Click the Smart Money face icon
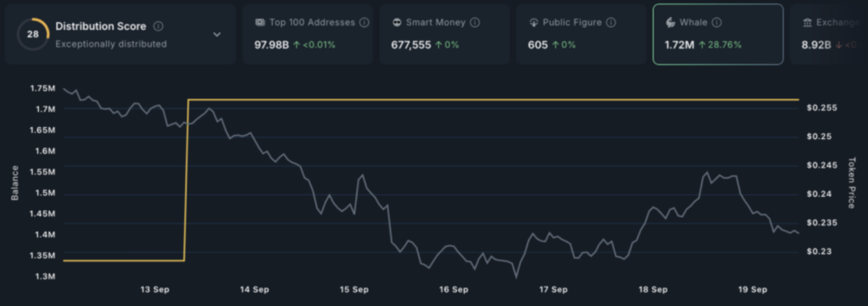868x306 pixels. [x=397, y=23]
